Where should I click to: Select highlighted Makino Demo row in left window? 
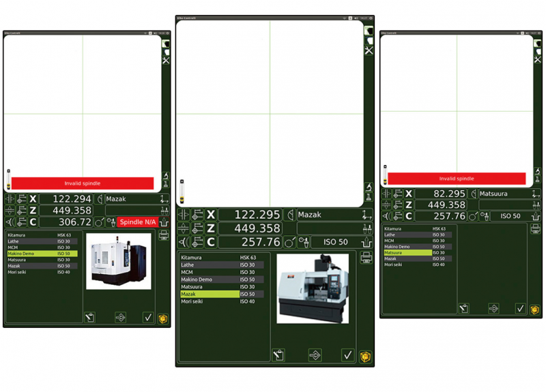click(x=42, y=254)
